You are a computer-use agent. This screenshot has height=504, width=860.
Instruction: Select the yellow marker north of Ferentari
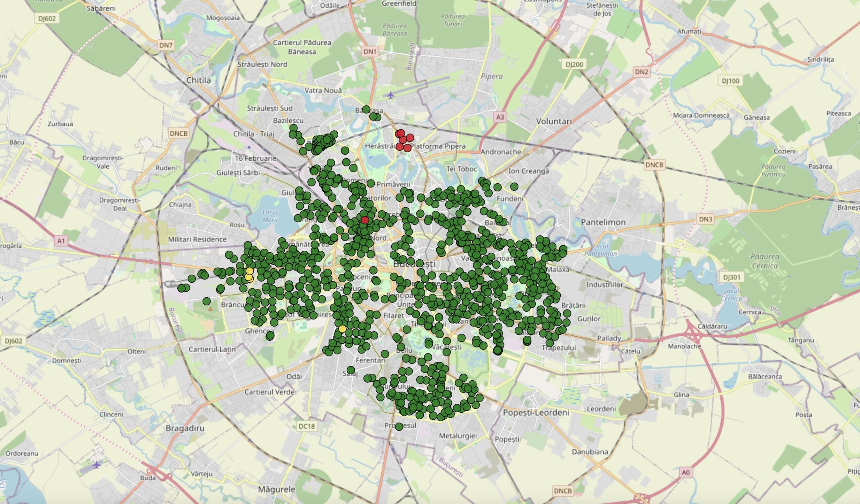342,329
